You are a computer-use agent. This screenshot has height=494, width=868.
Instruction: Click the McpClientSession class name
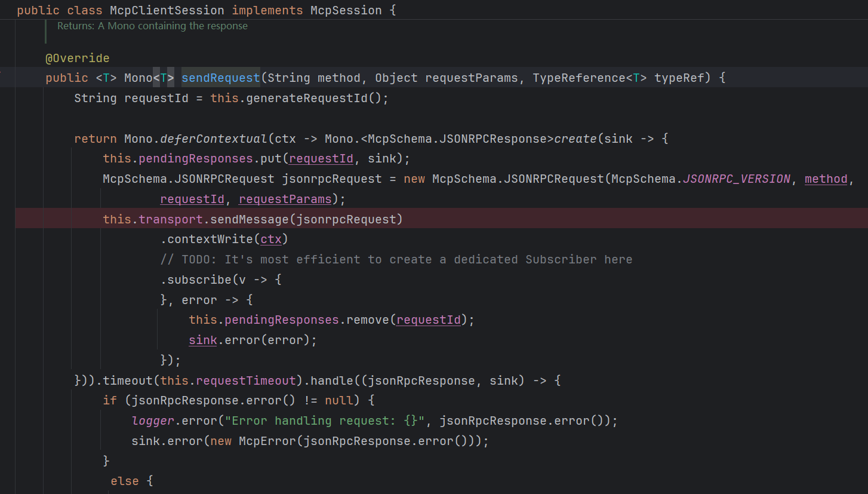167,11
